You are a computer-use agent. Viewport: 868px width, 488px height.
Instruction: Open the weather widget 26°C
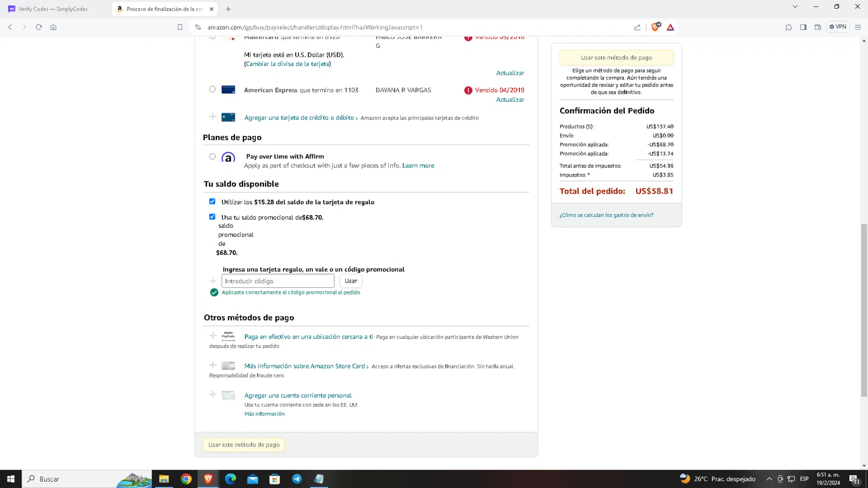[x=718, y=479]
